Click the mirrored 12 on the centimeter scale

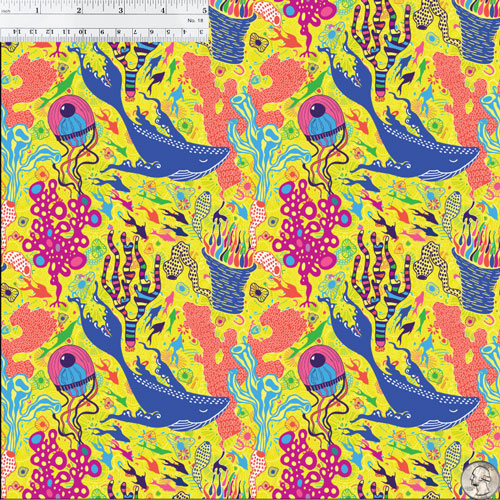tap(50, 32)
